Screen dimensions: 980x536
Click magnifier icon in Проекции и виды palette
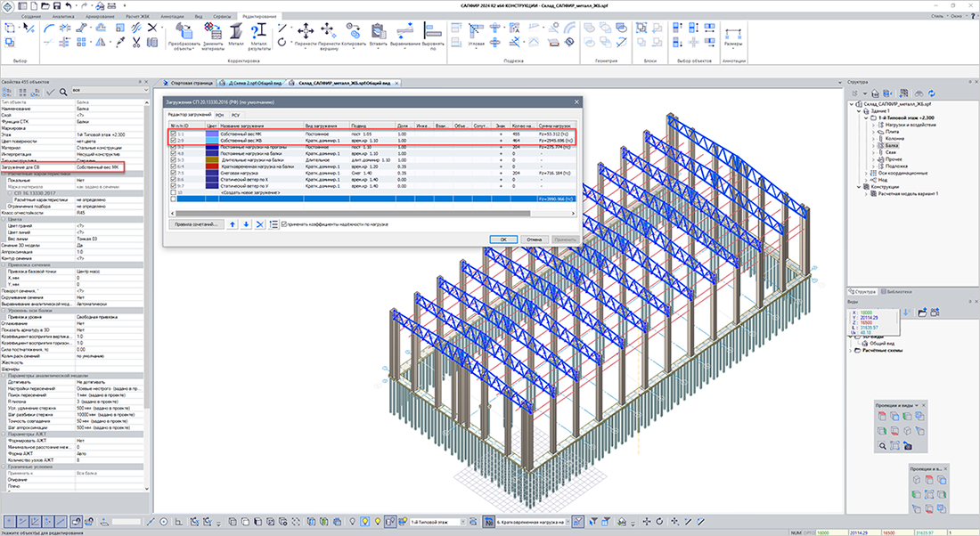pyautogui.click(x=882, y=445)
